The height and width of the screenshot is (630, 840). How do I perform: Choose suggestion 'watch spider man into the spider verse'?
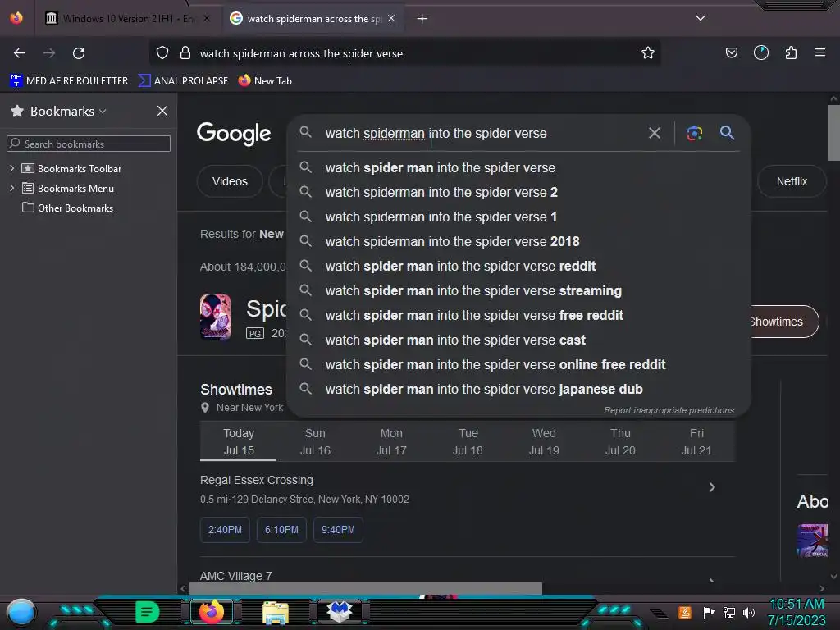(518, 167)
